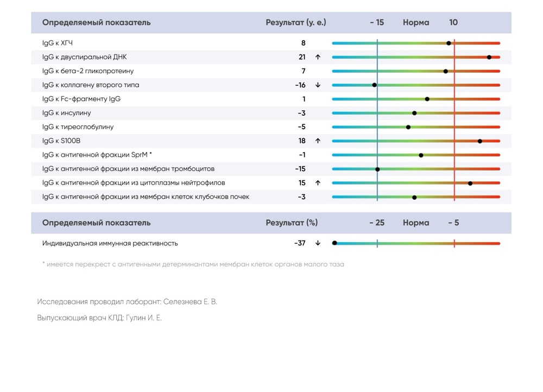Click the down arrow beside result -37

(x=318, y=243)
